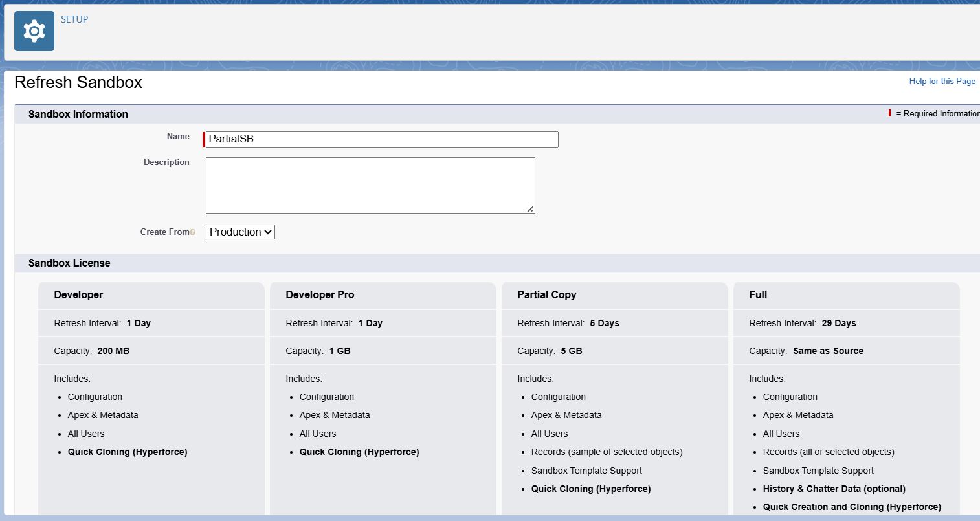Select the Partial Copy license card title

546,294
